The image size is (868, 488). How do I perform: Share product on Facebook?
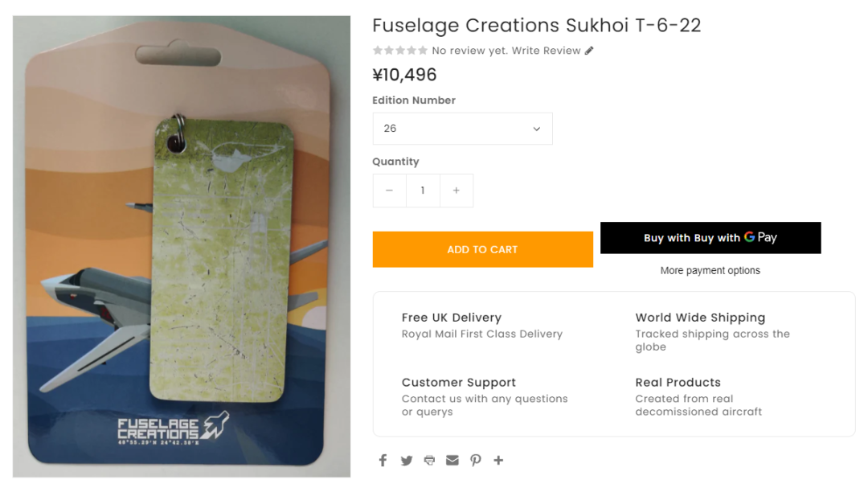coord(383,461)
